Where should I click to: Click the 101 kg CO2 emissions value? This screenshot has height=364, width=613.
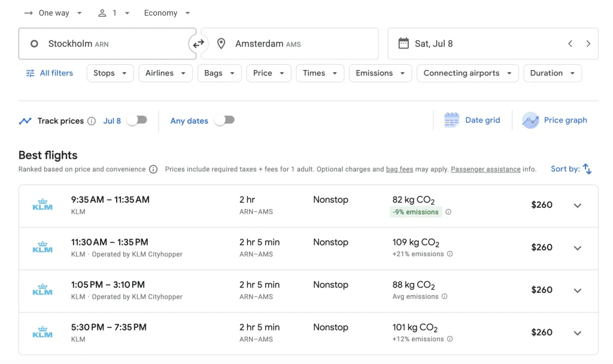pos(415,327)
